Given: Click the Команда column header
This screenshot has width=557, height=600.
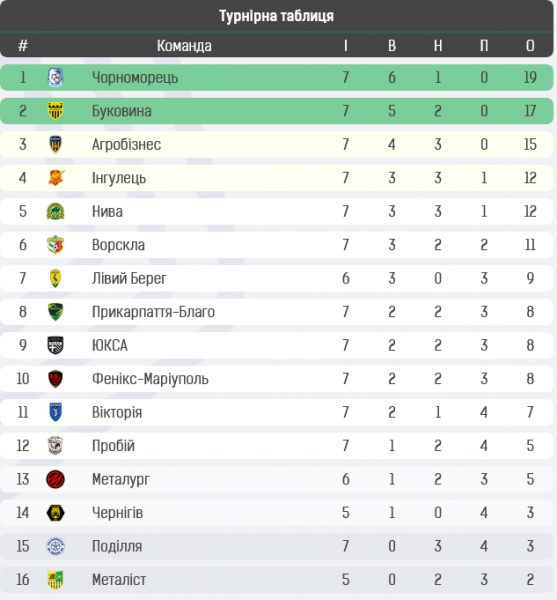Looking at the screenshot, I should (x=184, y=46).
